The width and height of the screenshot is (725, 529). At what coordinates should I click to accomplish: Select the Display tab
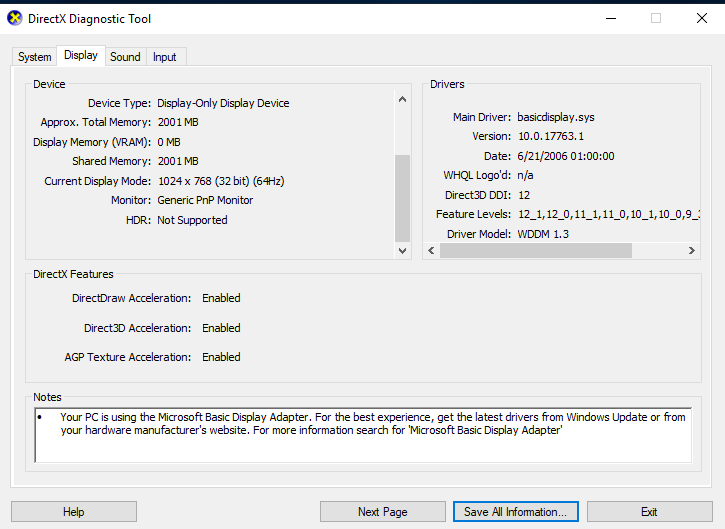pos(81,55)
